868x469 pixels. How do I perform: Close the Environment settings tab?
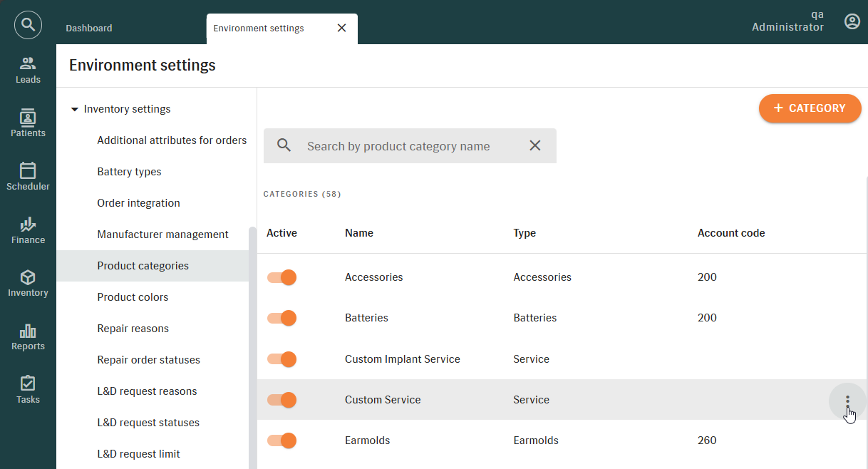coord(341,28)
